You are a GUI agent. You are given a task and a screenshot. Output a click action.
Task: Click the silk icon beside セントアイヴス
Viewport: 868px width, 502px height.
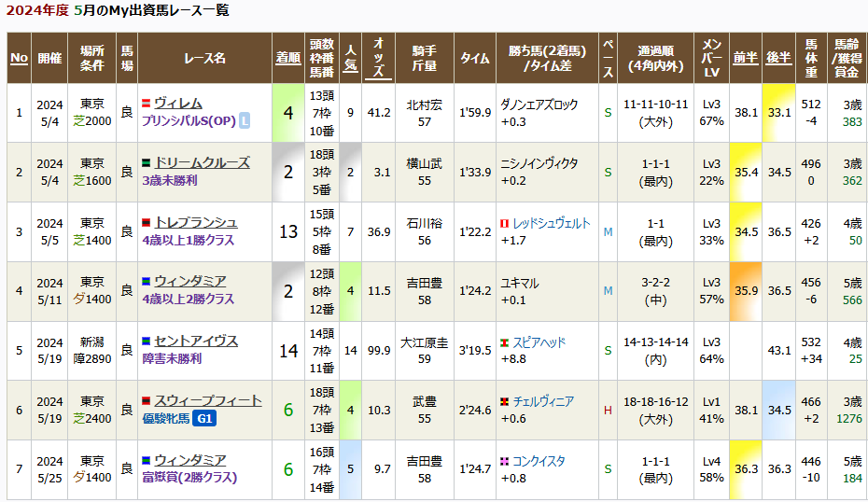(x=146, y=342)
